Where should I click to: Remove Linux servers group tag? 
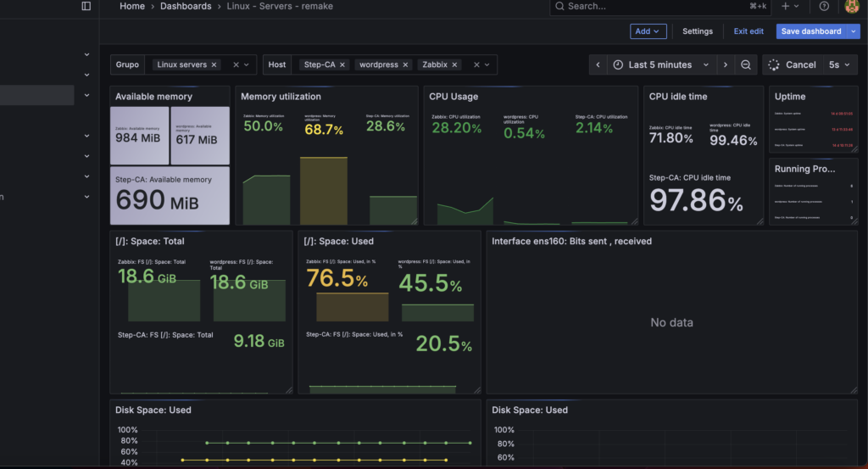[x=214, y=65]
